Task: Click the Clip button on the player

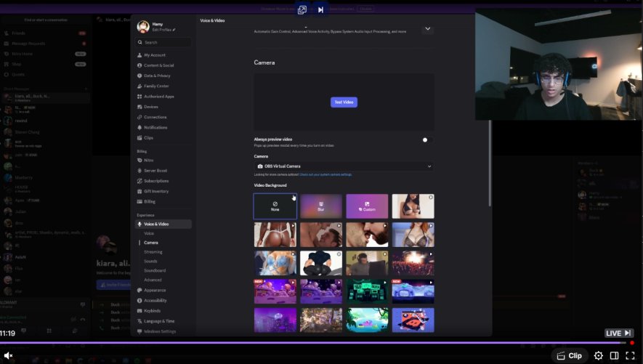Action: coord(569,355)
